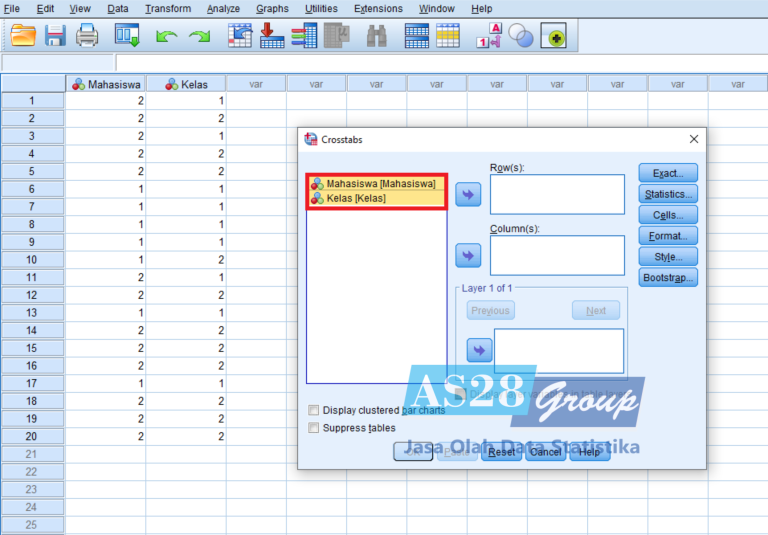Open the Analyze menu

point(223,9)
